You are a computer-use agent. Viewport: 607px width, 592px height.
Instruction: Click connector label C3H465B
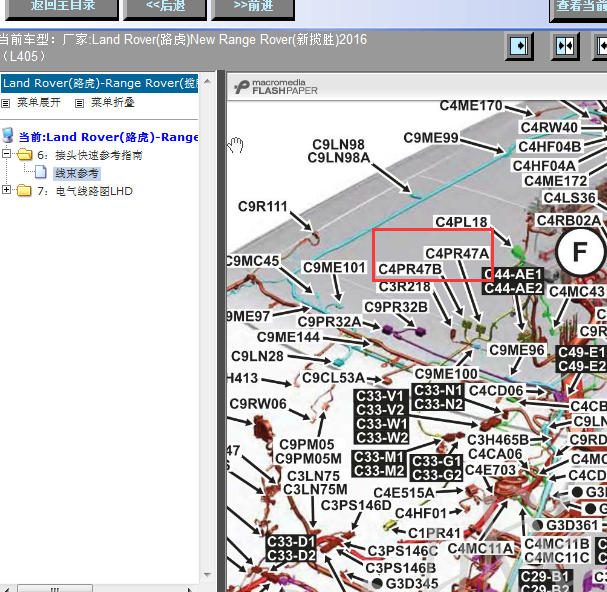[x=498, y=440]
